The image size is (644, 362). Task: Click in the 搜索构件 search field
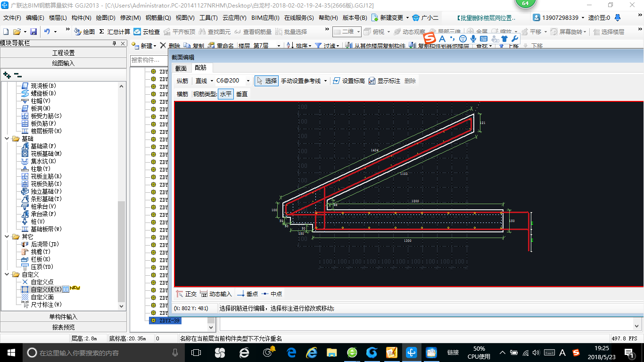[149, 60]
